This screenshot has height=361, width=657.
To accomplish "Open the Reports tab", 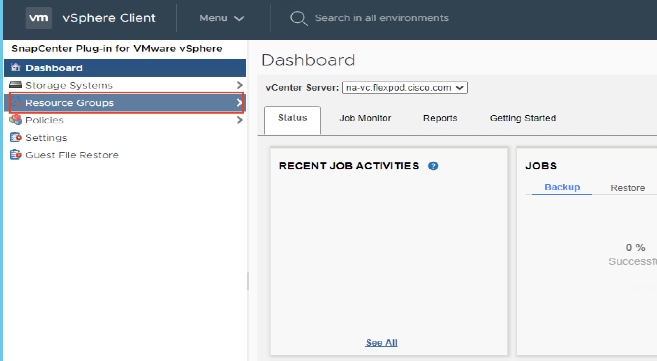I will [440, 119].
